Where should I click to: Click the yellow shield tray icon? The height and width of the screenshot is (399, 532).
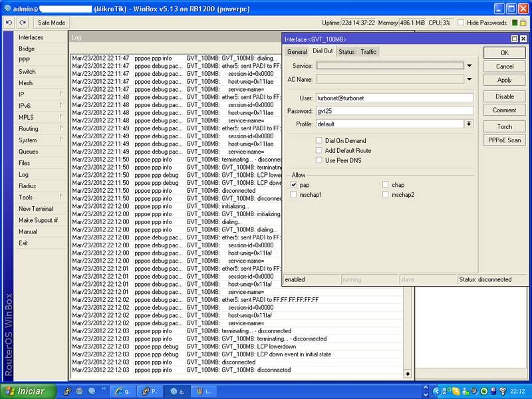(456, 391)
